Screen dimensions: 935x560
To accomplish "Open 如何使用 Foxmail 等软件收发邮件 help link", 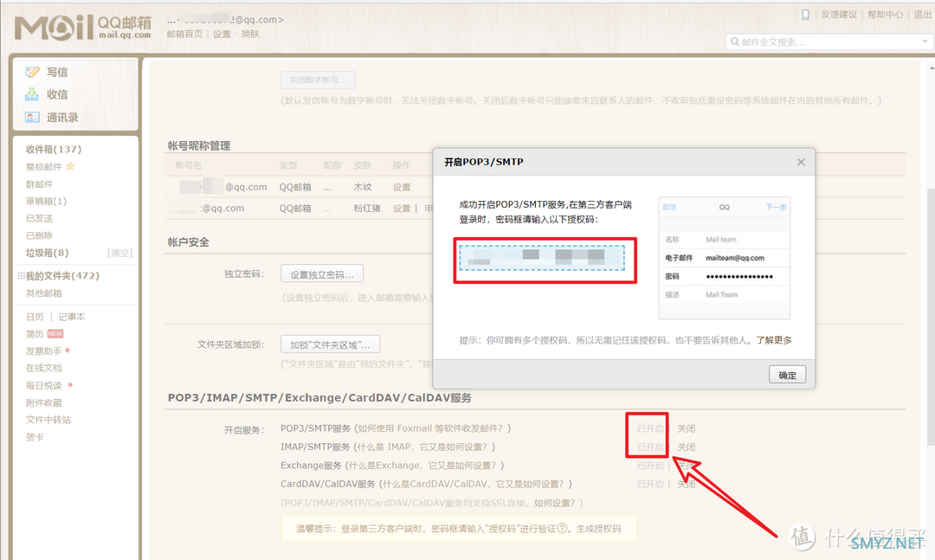I will (x=432, y=428).
